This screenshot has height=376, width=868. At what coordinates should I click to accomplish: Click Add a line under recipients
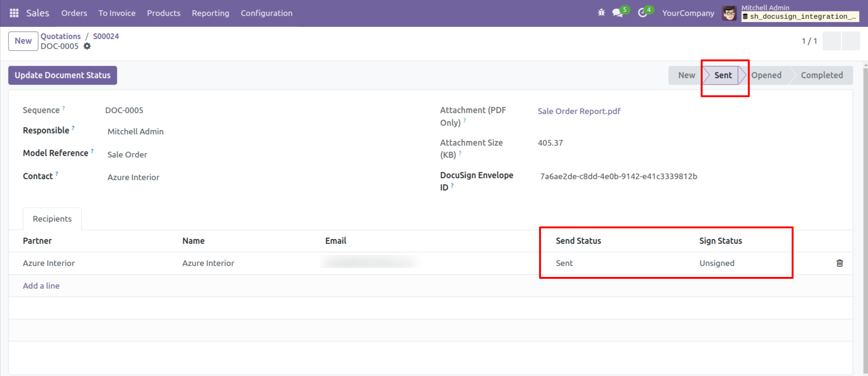pyautogui.click(x=41, y=286)
